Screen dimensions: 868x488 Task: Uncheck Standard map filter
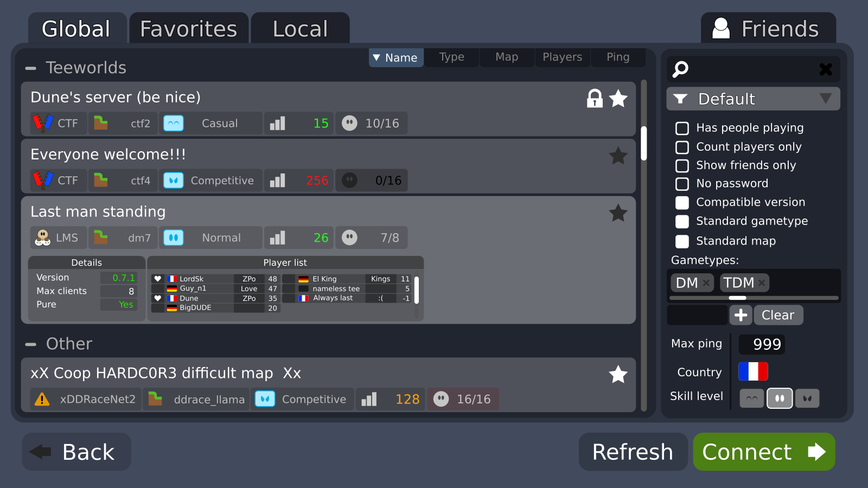682,241
